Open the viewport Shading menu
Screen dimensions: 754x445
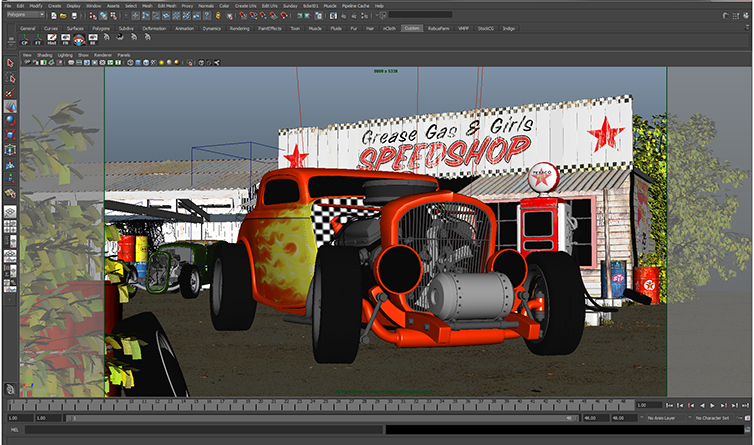pyautogui.click(x=44, y=55)
